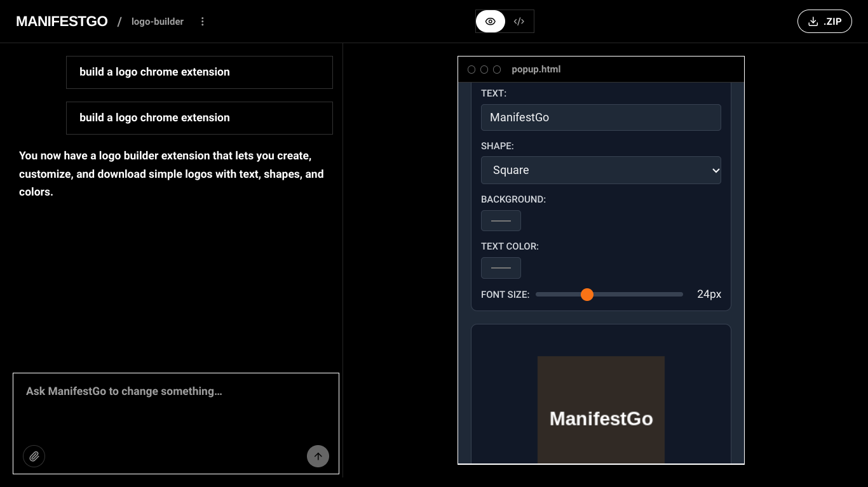Click the FONT SIZE: label
Image resolution: width=868 pixels, height=487 pixels.
505,295
